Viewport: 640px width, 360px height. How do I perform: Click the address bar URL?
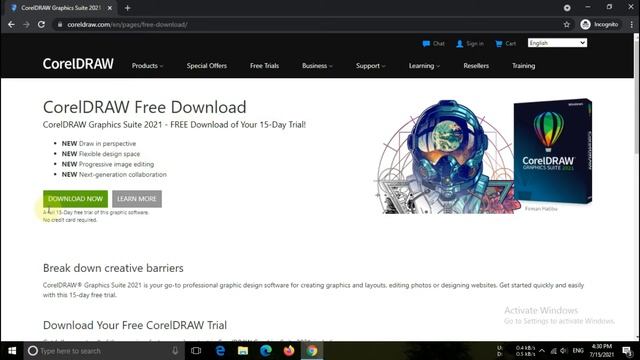(x=127, y=24)
